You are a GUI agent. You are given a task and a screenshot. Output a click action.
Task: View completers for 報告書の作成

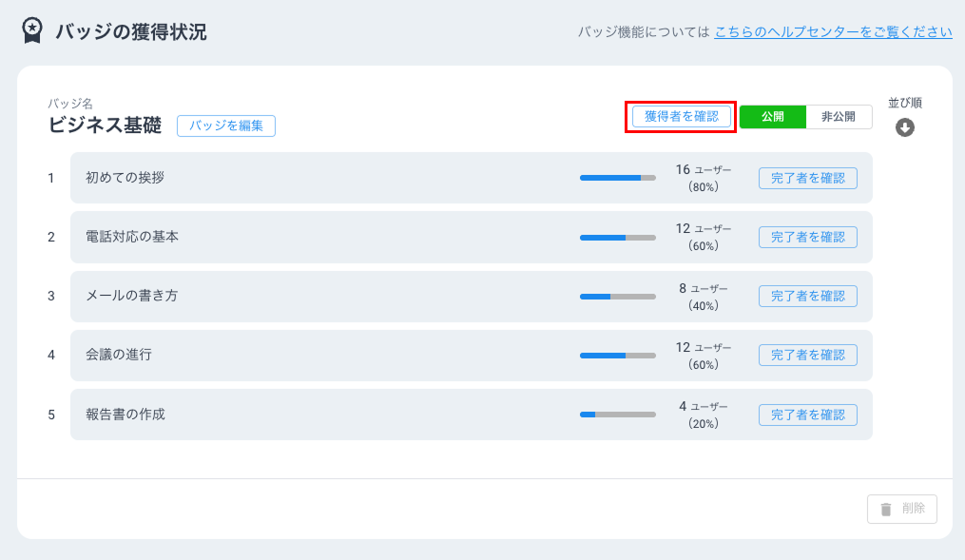point(807,415)
